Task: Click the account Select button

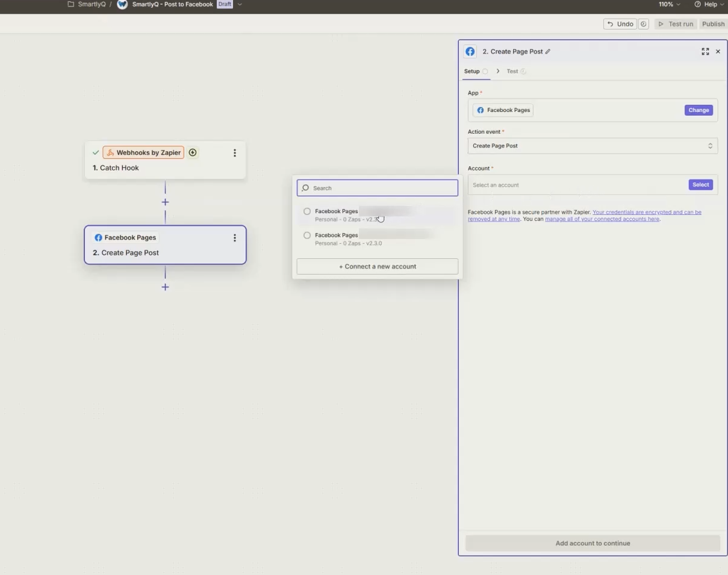Action: (700, 185)
